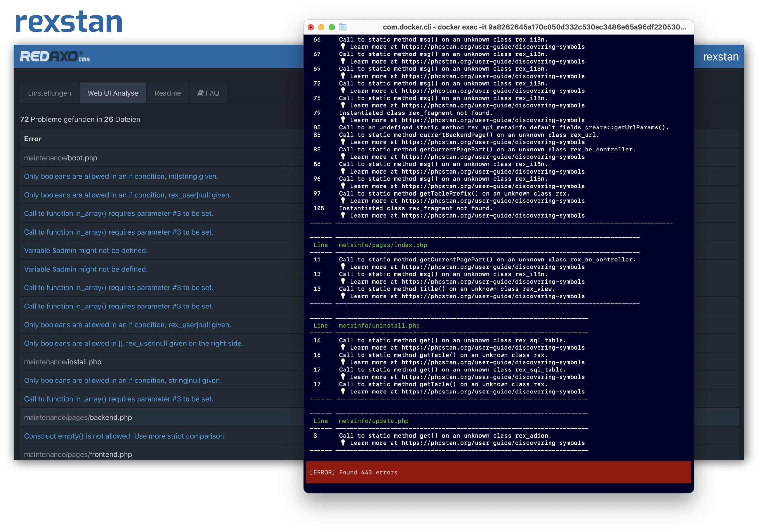Click the green zoom window button
Viewport: 761px width, 532px height.
(332, 27)
